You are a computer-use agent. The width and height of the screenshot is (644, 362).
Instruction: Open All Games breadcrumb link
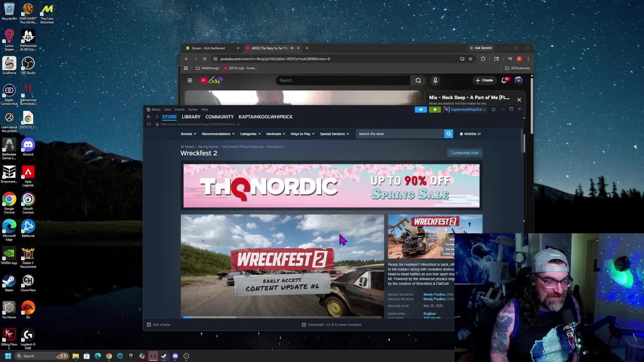pyautogui.click(x=188, y=147)
